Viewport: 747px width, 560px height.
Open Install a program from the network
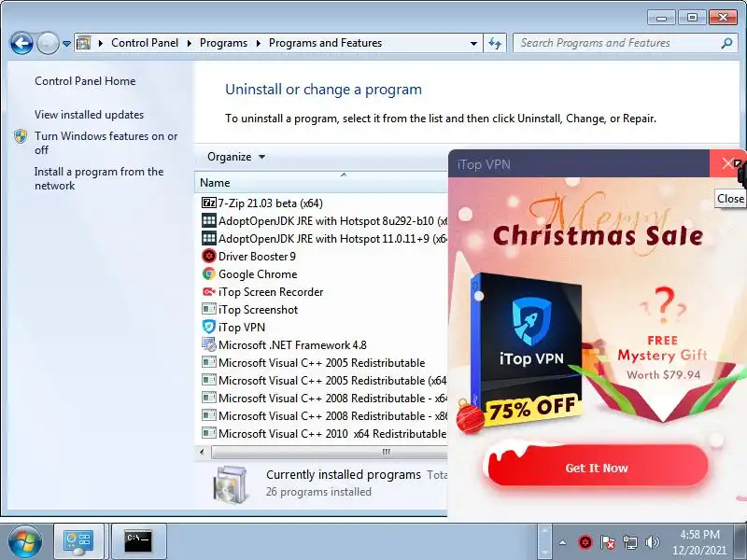(99, 178)
